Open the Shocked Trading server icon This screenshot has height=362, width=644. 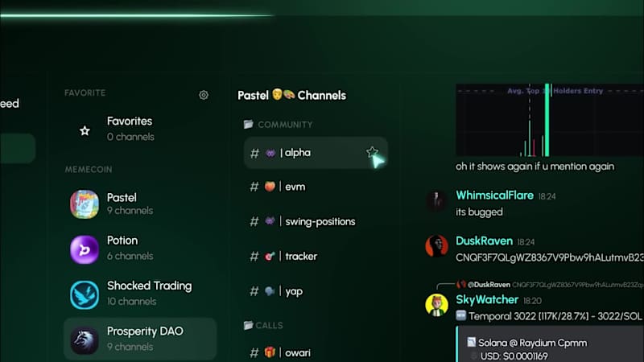point(85,294)
